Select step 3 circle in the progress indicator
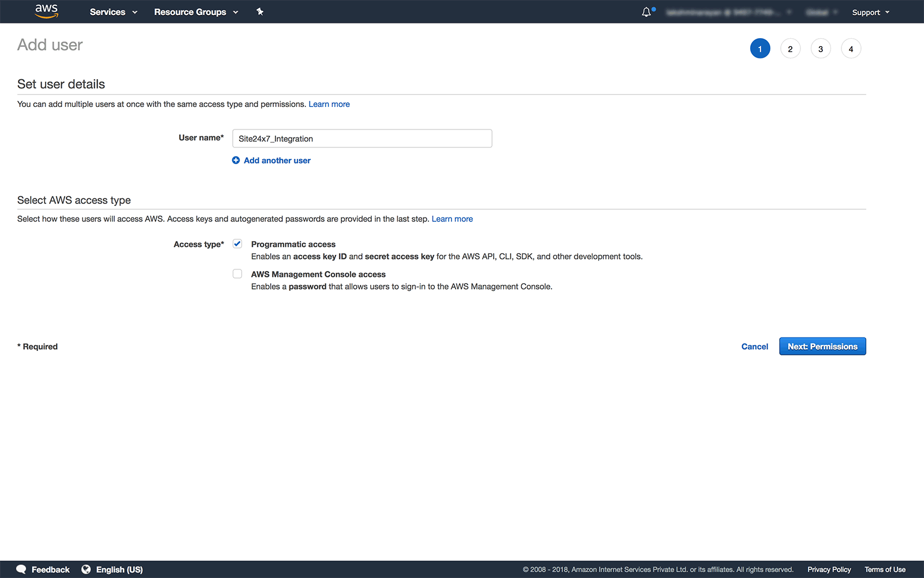 (821, 49)
